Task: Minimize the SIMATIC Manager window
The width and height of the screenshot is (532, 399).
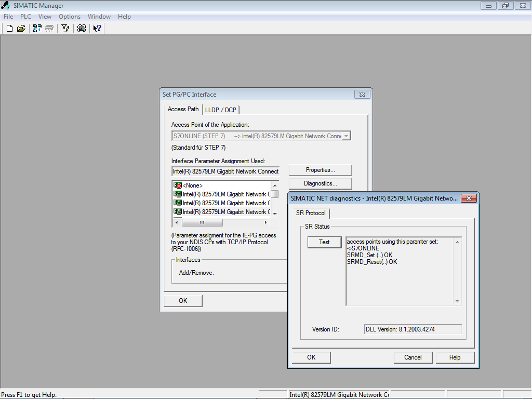Action: click(488, 5)
